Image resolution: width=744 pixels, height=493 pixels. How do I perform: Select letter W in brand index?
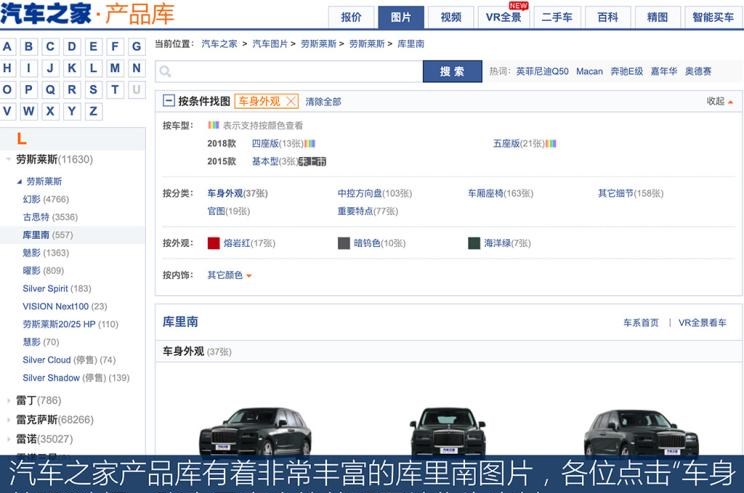[28, 111]
